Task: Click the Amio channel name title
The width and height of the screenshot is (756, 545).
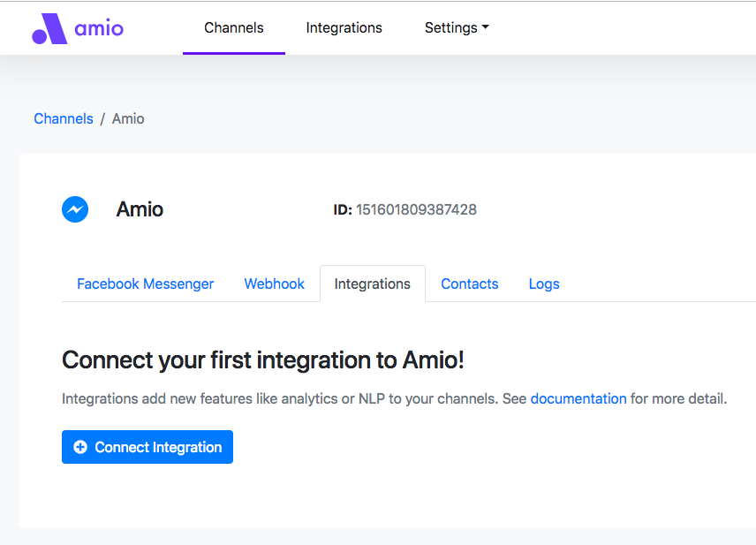Action: coord(140,209)
